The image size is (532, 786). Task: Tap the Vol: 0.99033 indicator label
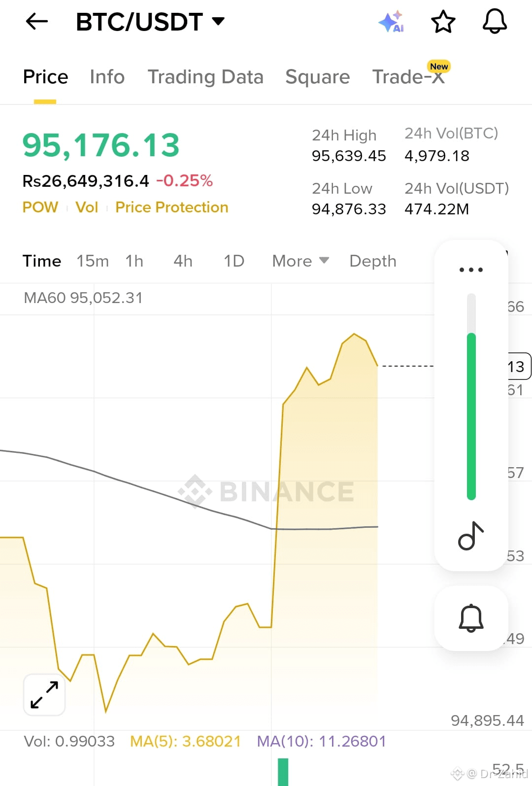tap(69, 741)
